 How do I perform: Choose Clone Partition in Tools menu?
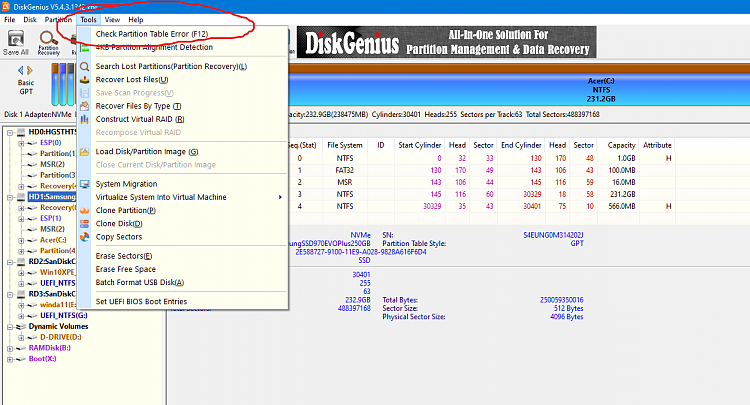click(126, 210)
